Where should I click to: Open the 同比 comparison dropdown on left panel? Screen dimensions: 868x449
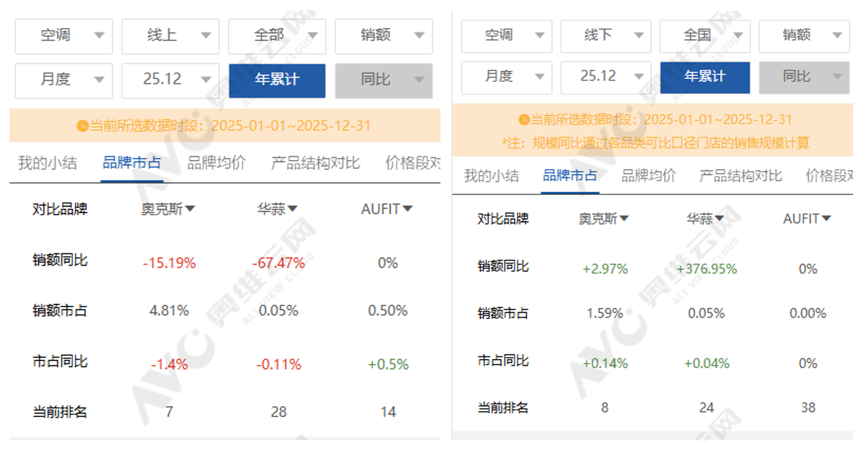(x=383, y=80)
